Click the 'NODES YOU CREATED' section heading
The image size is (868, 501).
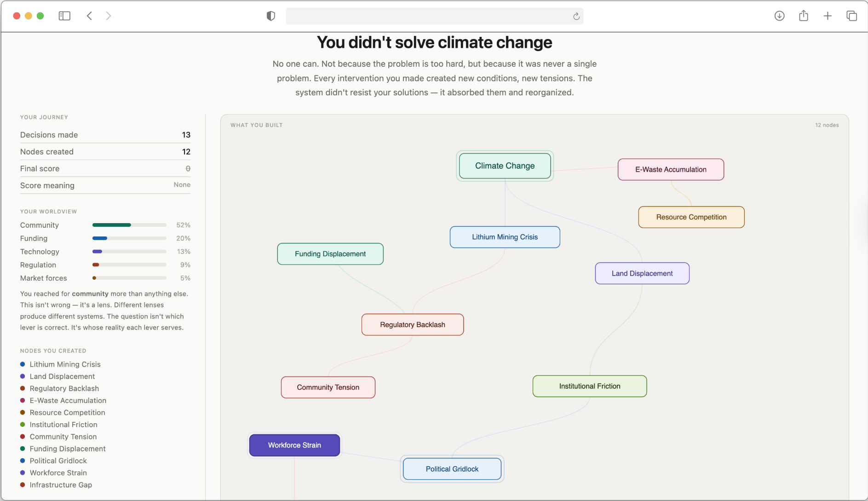click(x=53, y=351)
